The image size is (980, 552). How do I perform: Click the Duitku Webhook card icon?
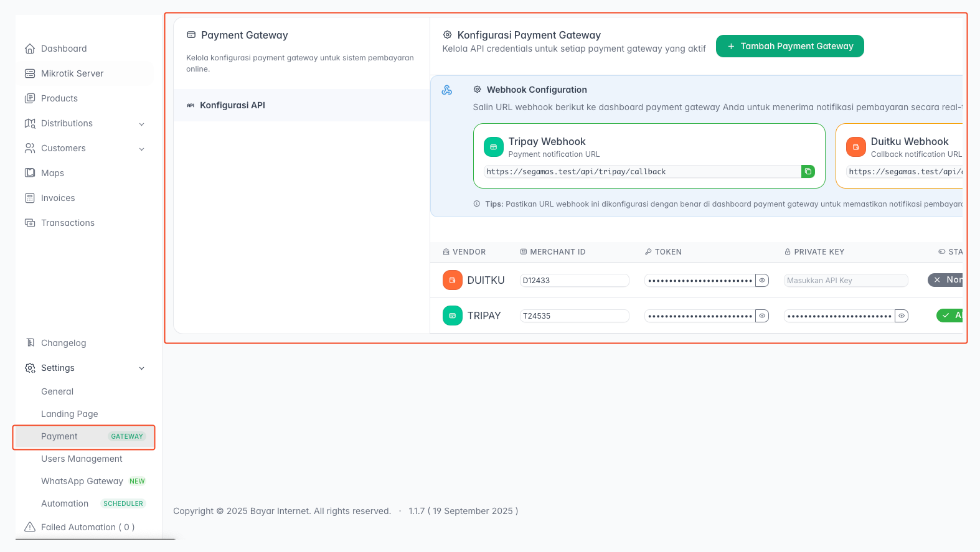tap(855, 147)
